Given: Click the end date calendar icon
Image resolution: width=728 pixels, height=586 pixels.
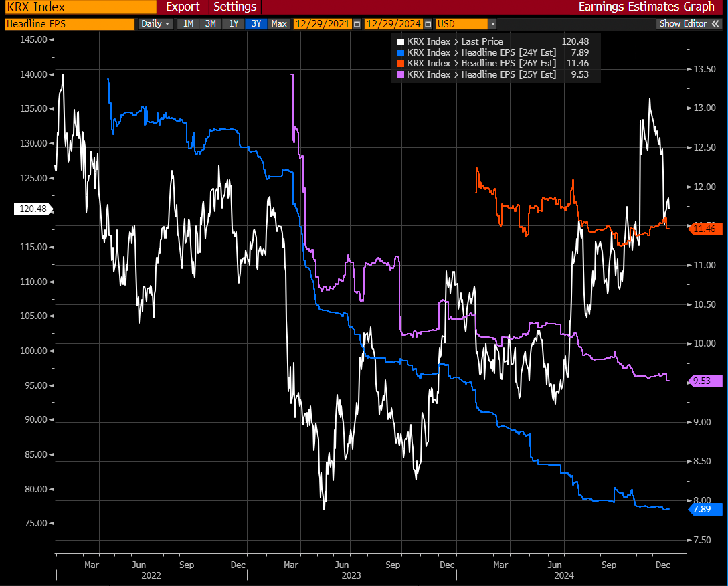Looking at the screenshot, I should point(428,24).
